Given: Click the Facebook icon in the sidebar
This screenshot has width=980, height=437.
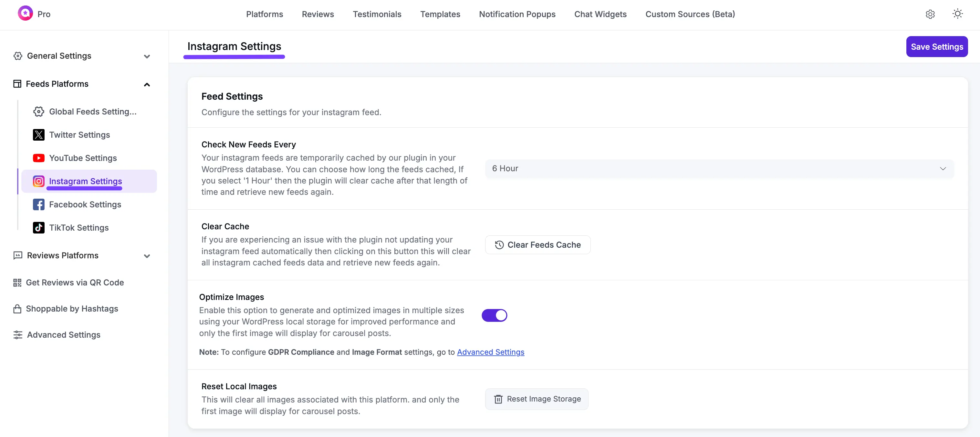Looking at the screenshot, I should 38,204.
